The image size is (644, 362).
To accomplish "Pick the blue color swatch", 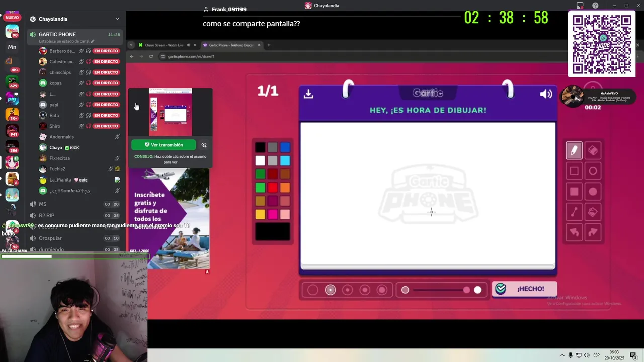I will pyautogui.click(x=285, y=147).
